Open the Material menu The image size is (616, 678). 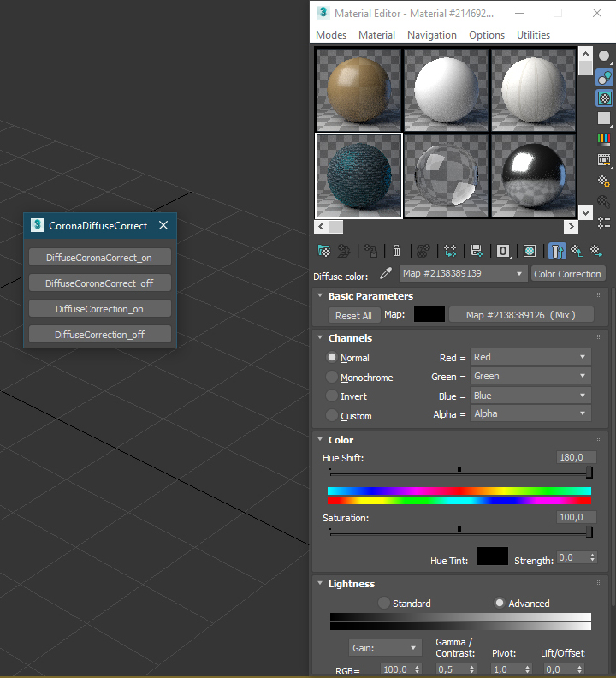[x=376, y=35]
